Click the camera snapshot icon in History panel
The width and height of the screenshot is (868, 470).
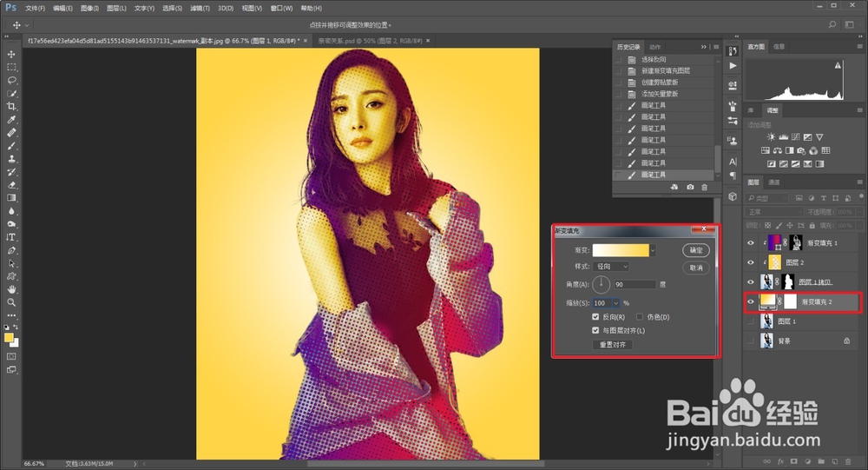[x=690, y=188]
